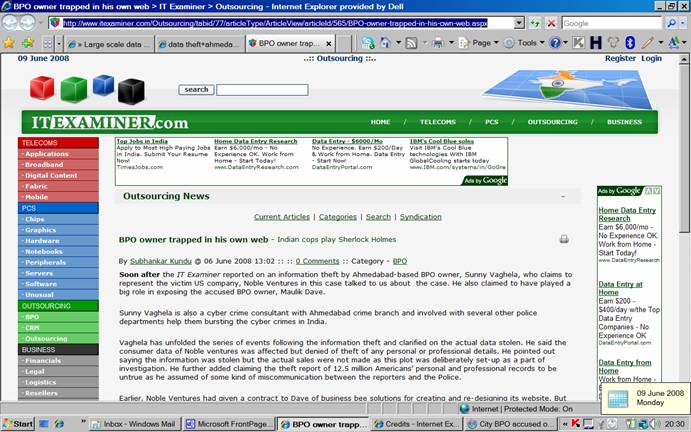Click the Show Desktop quick launch icon
This screenshot has height=432, width=691.
[44, 424]
